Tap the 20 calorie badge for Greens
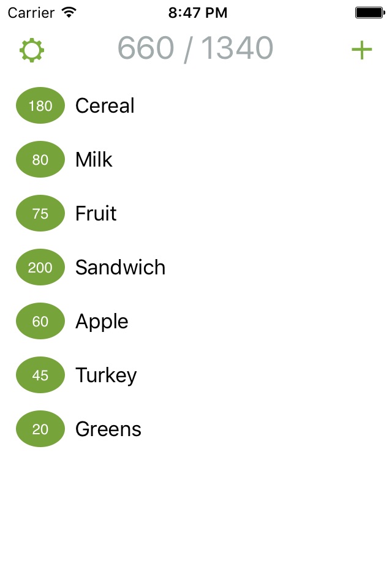 pyautogui.click(x=40, y=429)
